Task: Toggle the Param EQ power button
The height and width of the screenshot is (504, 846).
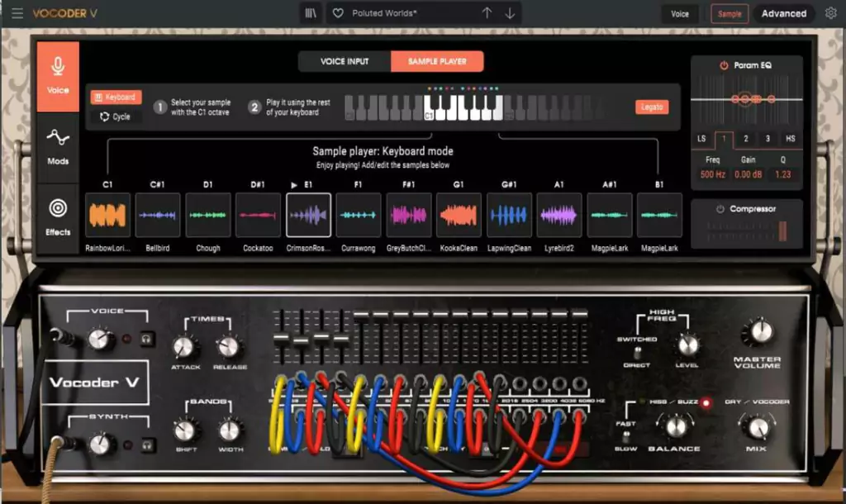Action: coord(724,65)
